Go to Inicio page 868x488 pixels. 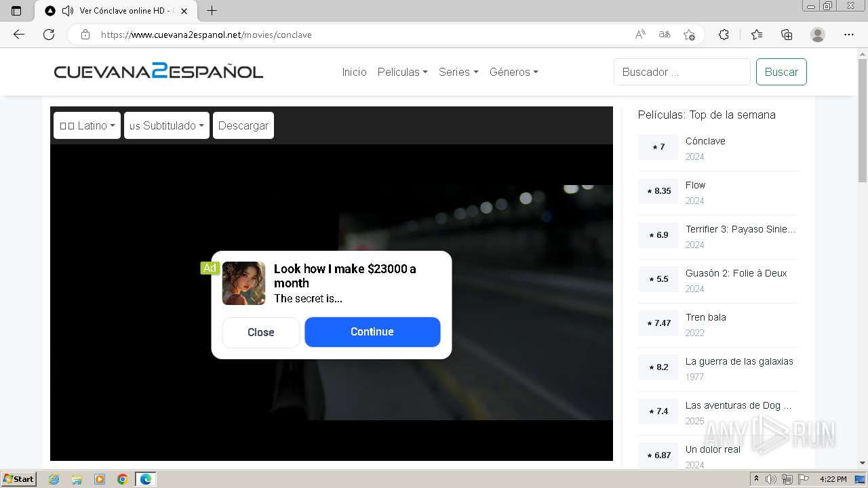pyautogui.click(x=354, y=72)
